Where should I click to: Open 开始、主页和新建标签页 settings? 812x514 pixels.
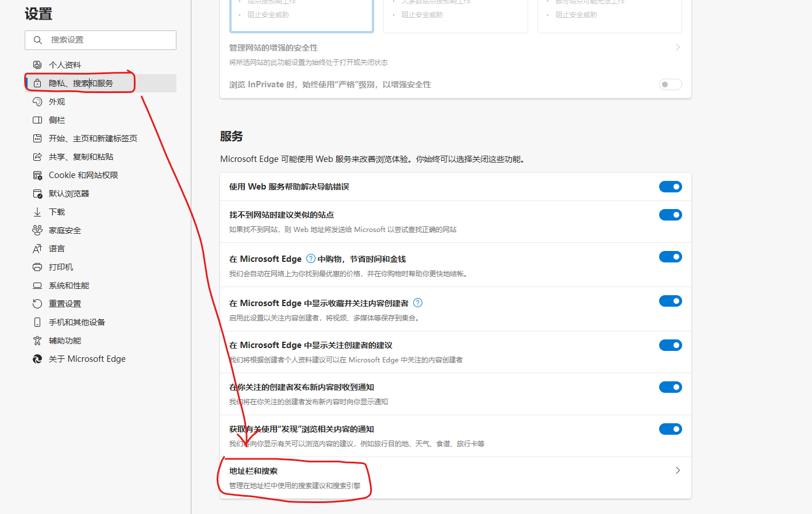coord(101,138)
